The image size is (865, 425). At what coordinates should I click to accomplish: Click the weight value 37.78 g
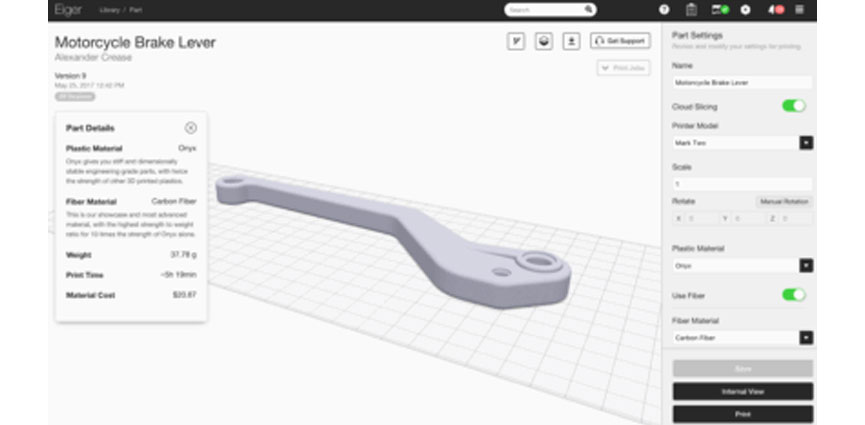(183, 255)
